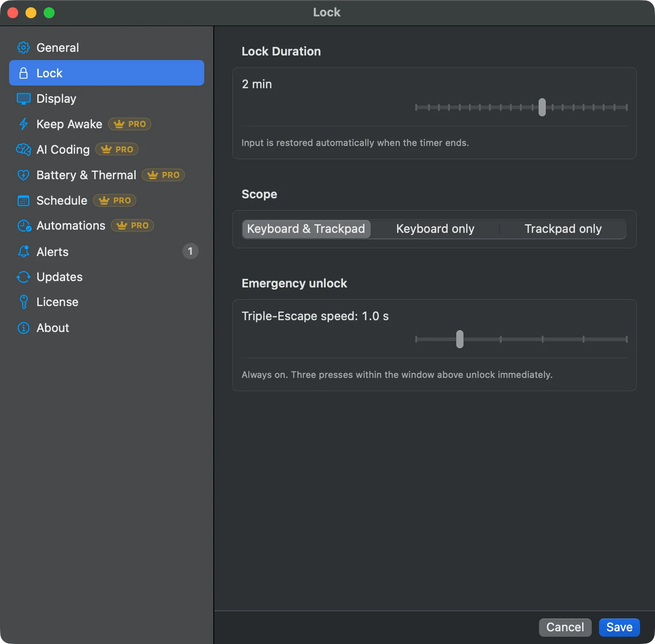This screenshot has height=644, width=655.
Task: Click the PRO crown badge on Keep Awake
Action: pyautogui.click(x=130, y=124)
